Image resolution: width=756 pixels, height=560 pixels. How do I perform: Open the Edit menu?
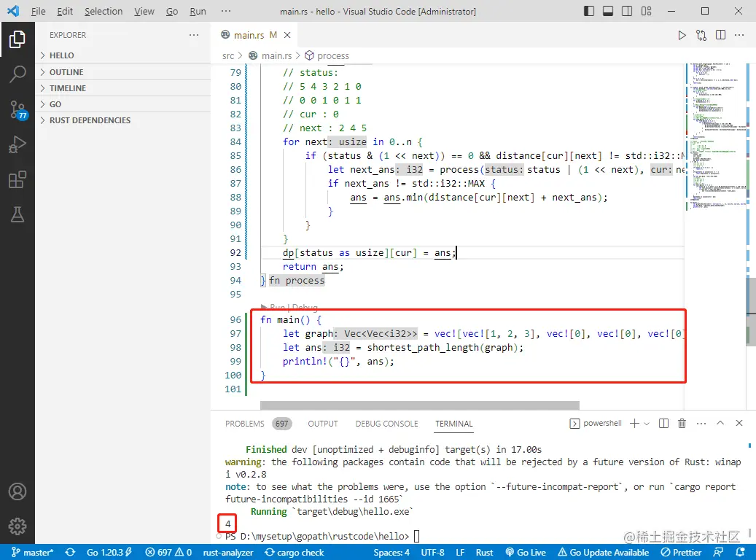[x=65, y=11]
